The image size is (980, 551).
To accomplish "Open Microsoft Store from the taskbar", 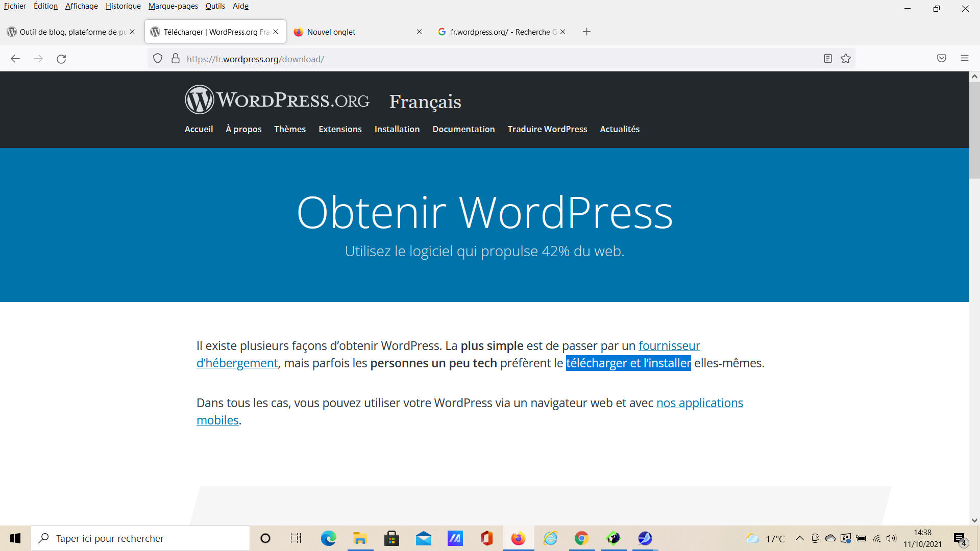I will click(391, 538).
